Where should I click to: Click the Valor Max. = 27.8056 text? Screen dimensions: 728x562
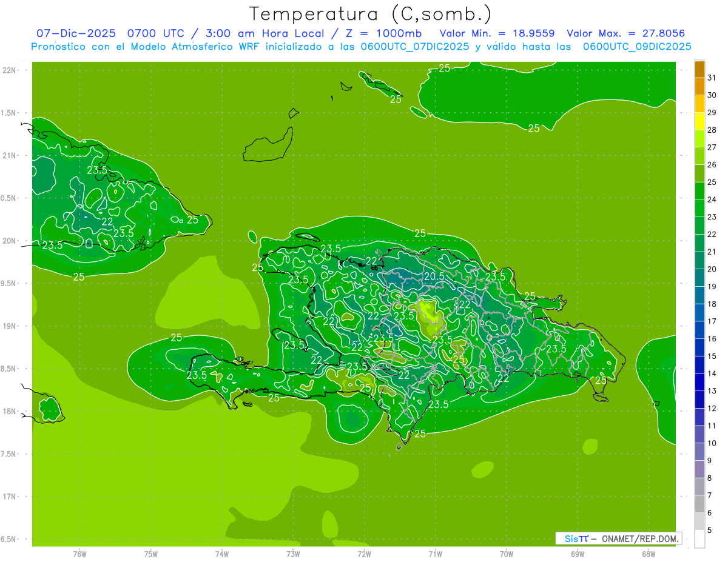[x=625, y=33]
